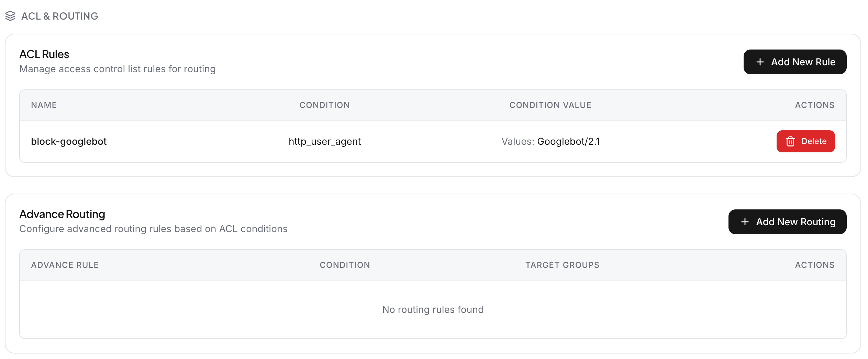
Task: Click the NAME column header
Action: (44, 105)
